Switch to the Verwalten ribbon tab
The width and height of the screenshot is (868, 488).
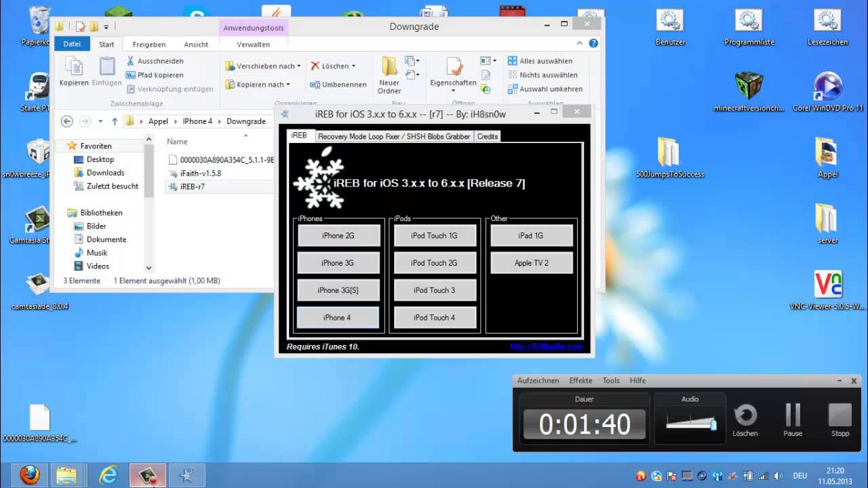254,44
